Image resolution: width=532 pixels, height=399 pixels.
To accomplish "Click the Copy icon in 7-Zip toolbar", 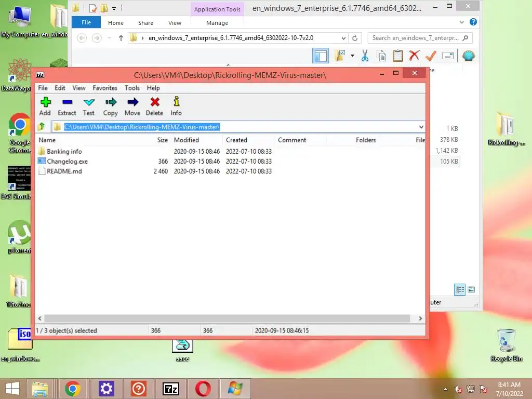I will [x=110, y=106].
